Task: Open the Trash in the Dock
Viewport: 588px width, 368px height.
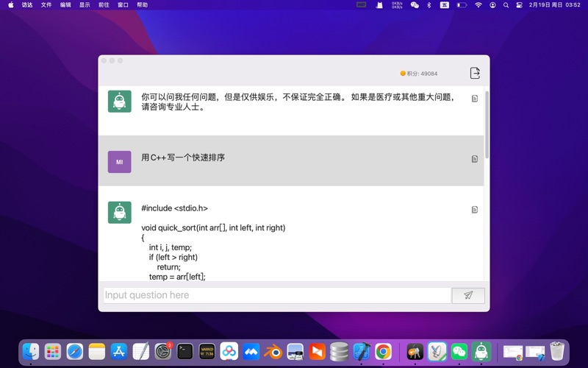Action: [557, 351]
